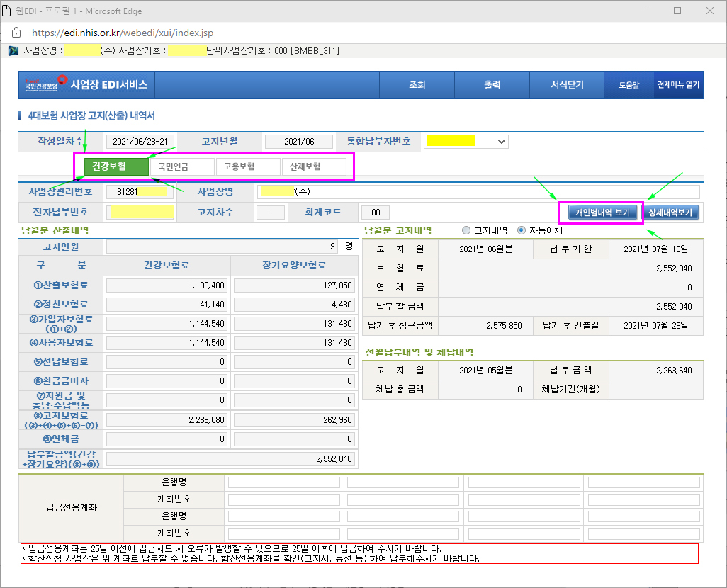Open the 도움말 help button
727x588 pixels.
[629, 85]
